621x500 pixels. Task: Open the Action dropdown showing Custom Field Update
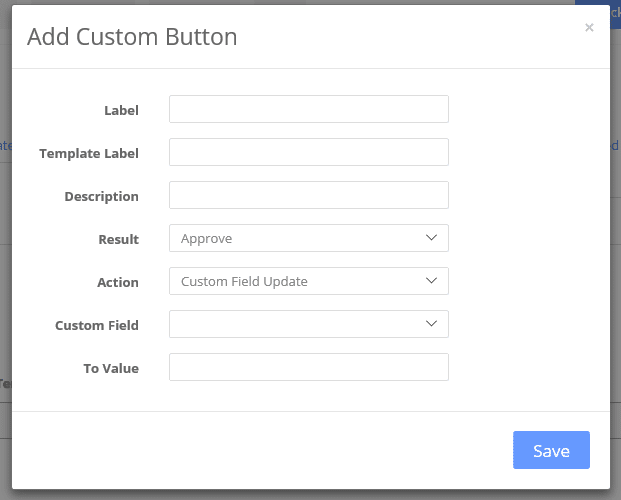coord(309,281)
